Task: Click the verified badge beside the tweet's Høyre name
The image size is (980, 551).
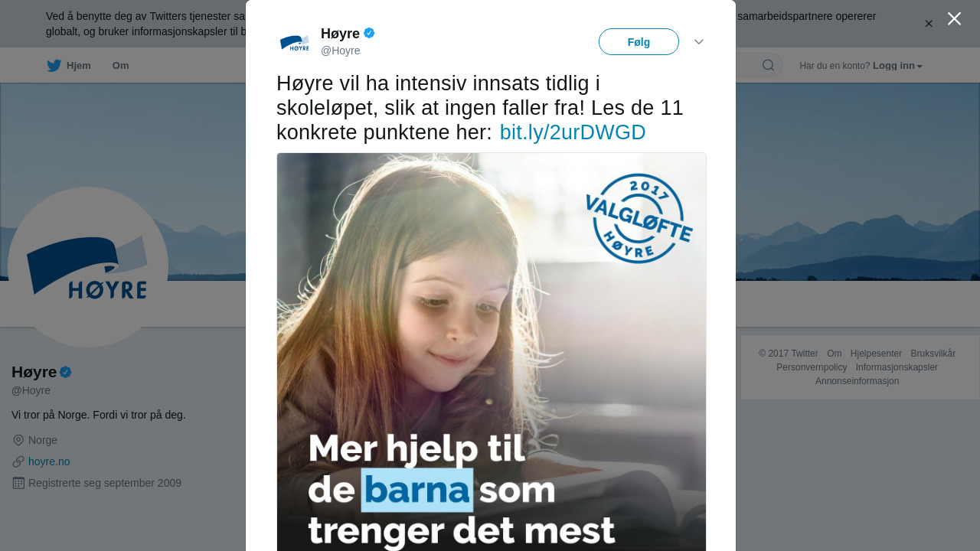Action: [369, 33]
